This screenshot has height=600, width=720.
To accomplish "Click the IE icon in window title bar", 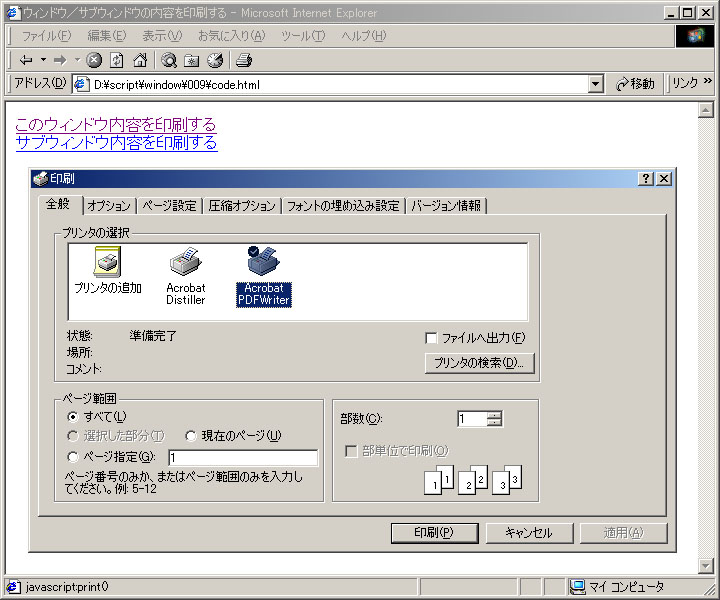I will click(13, 12).
